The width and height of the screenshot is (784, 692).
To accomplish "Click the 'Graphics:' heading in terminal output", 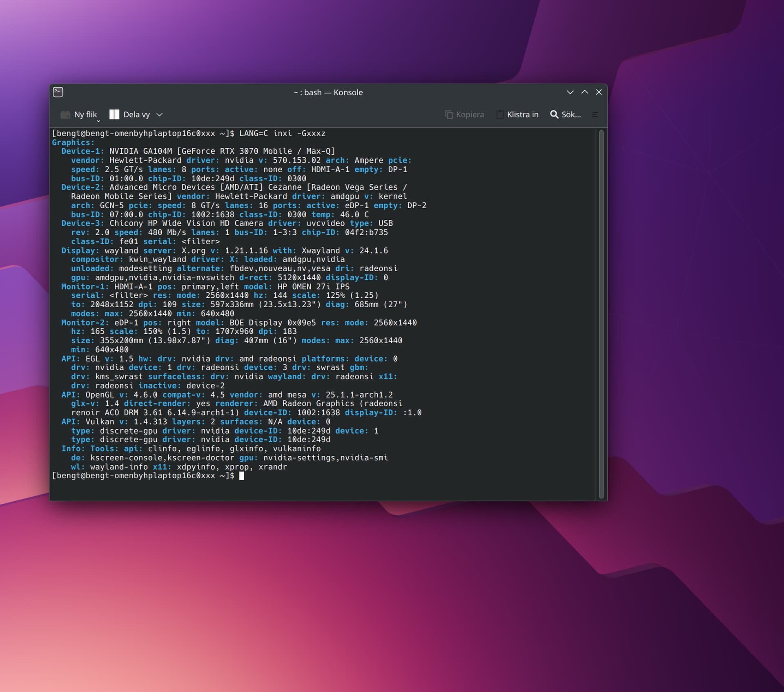I will [73, 143].
